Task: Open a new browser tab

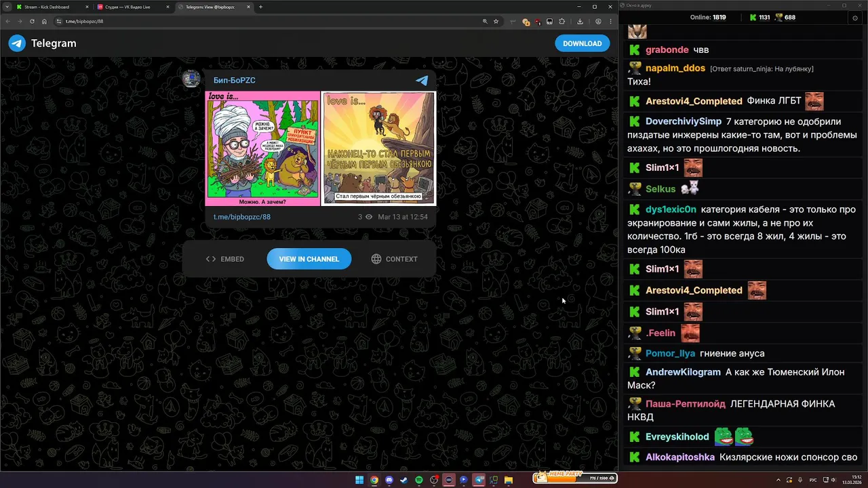Action: pyautogui.click(x=260, y=7)
